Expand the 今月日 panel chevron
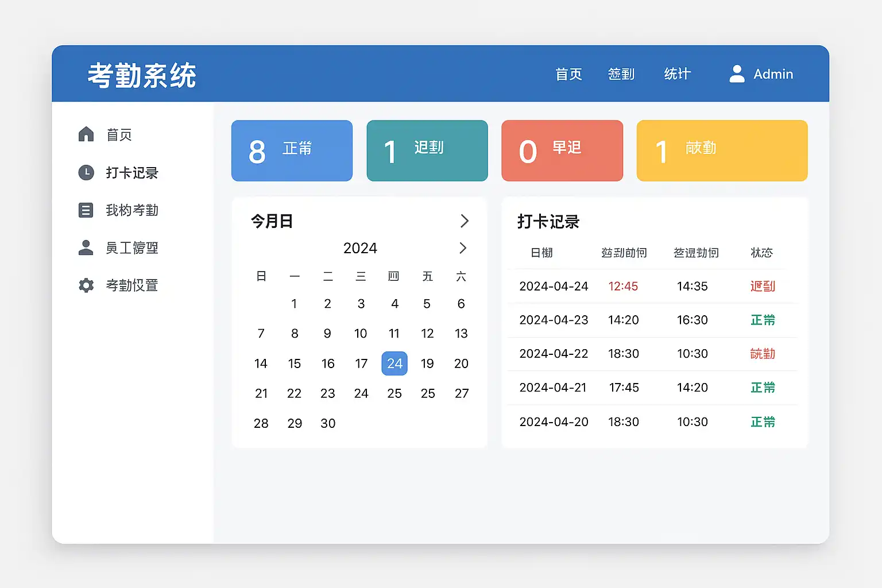 (465, 221)
